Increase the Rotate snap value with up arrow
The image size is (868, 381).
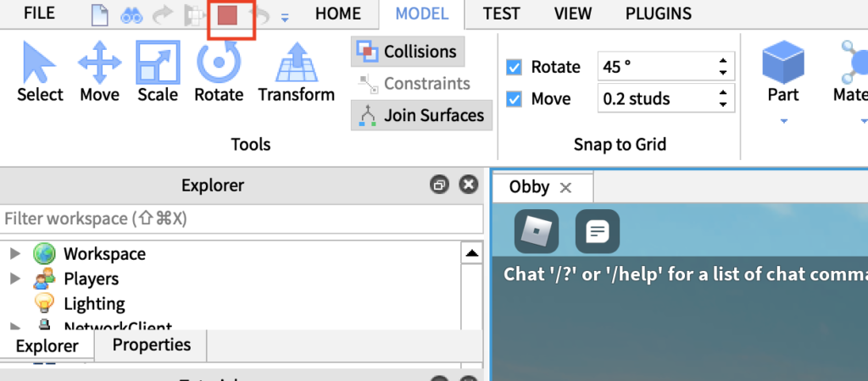(722, 61)
